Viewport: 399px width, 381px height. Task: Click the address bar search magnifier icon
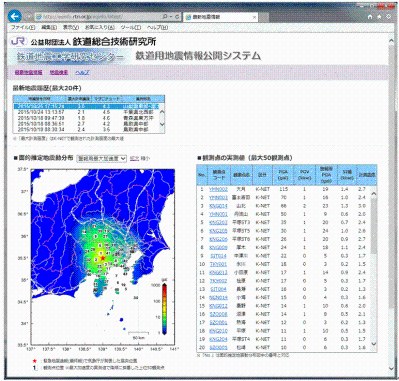tap(165, 16)
